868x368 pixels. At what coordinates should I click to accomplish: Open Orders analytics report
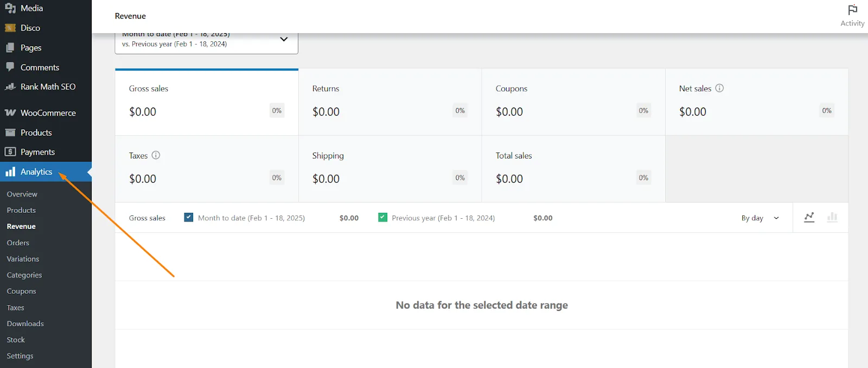[18, 243]
